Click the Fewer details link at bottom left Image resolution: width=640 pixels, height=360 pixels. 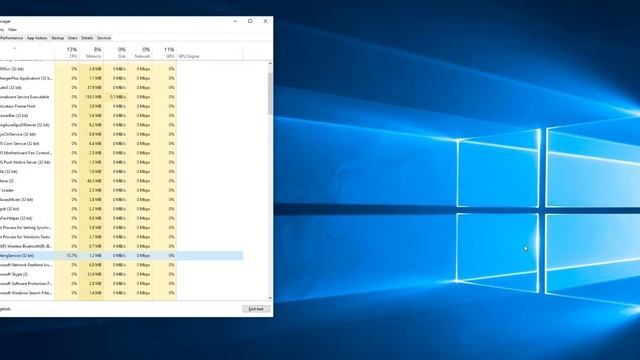click(x=5, y=309)
